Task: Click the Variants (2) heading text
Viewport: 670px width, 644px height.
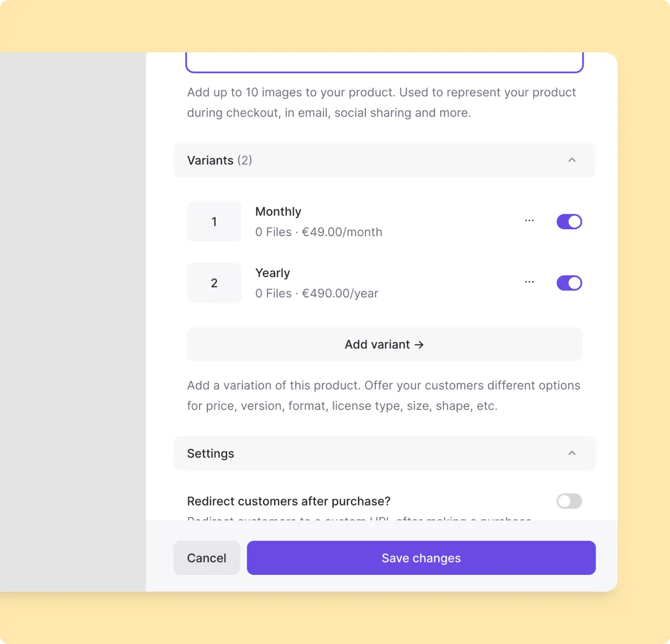Action: tap(219, 160)
